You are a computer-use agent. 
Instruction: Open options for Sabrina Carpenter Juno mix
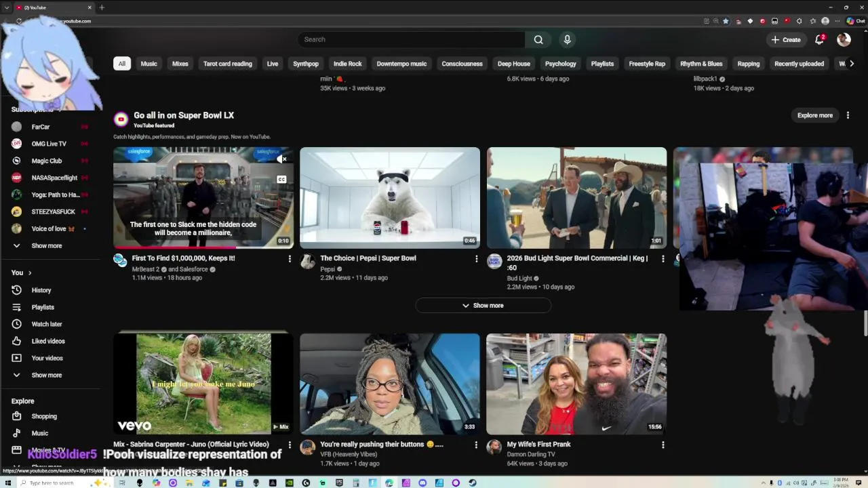[x=290, y=445]
